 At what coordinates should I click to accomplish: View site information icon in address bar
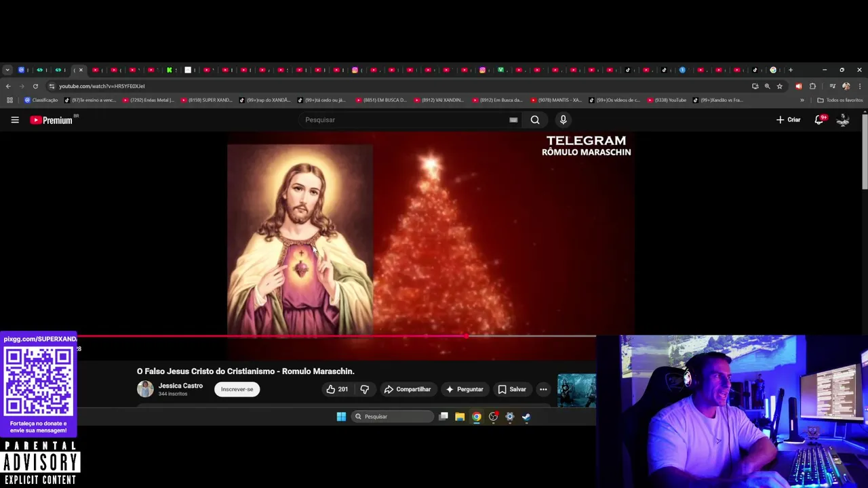coord(52,86)
